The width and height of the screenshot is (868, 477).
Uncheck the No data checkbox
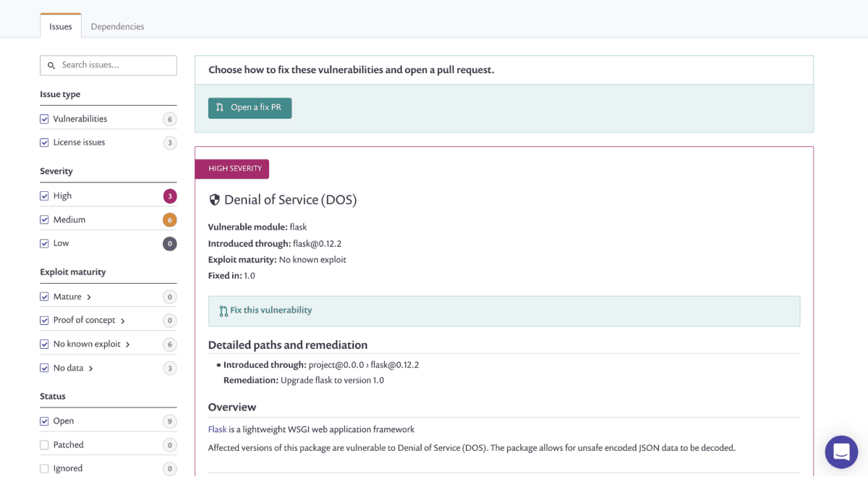[x=44, y=368]
